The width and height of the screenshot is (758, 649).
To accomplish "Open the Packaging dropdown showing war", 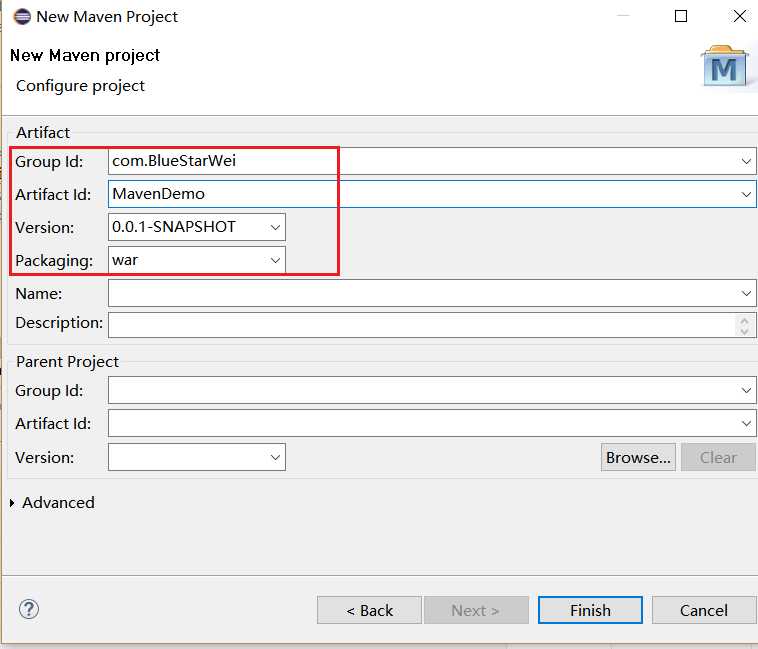I will click(x=275, y=260).
